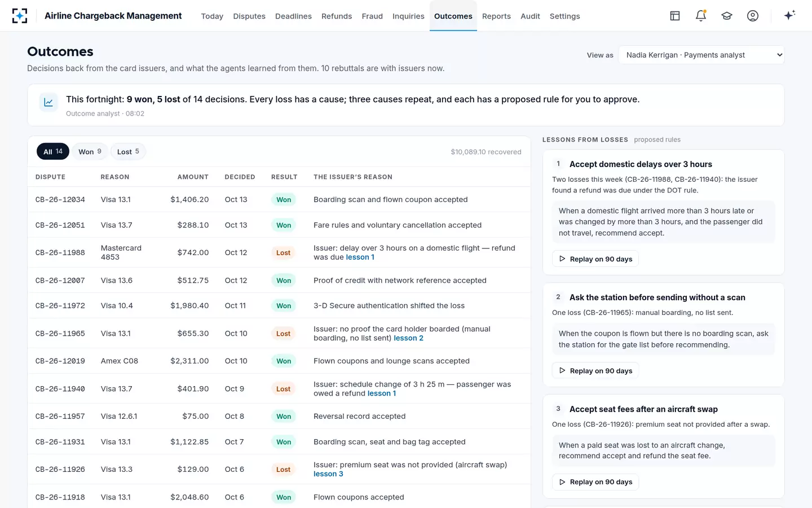This screenshot has height=508, width=812.
Task: Filter to the Won 9 decisions
Action: (x=90, y=151)
